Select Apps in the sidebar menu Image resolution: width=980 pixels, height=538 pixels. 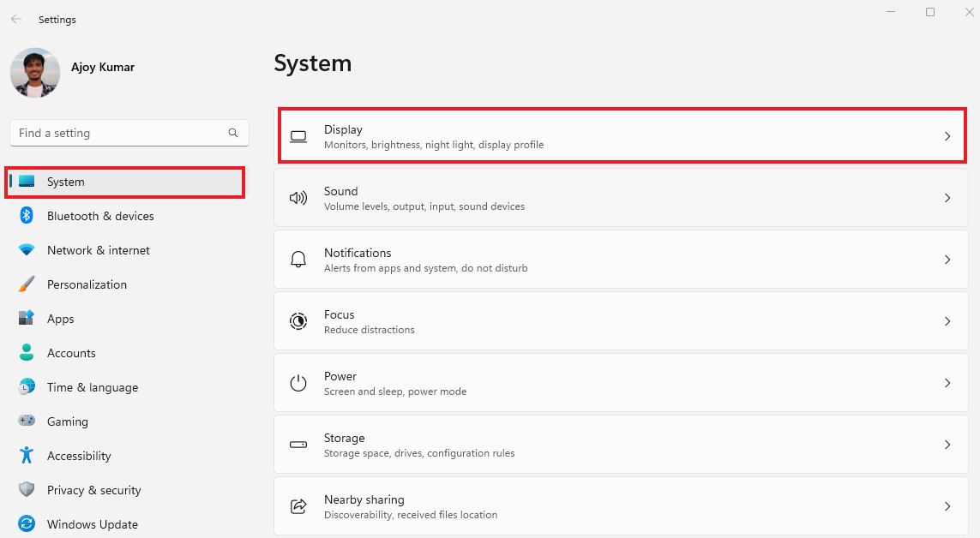point(60,319)
